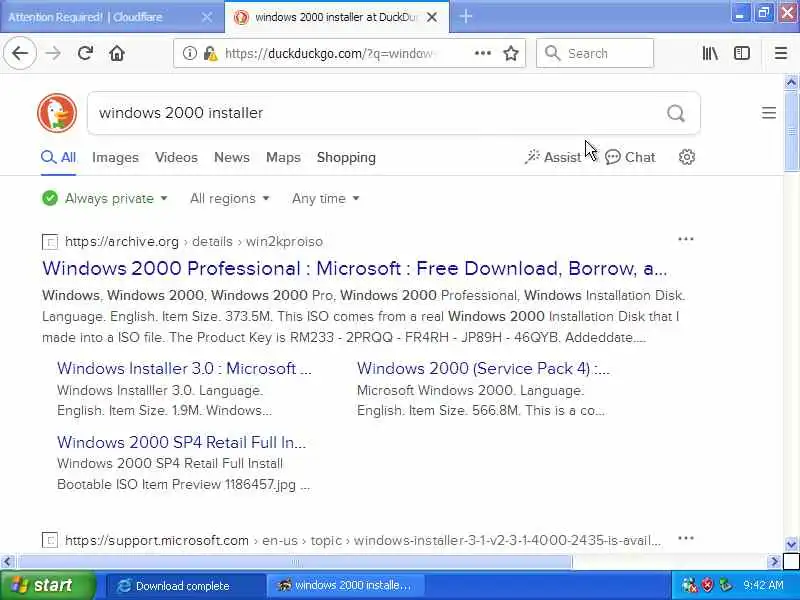Click the vertical scrollbar up arrow

791,82
